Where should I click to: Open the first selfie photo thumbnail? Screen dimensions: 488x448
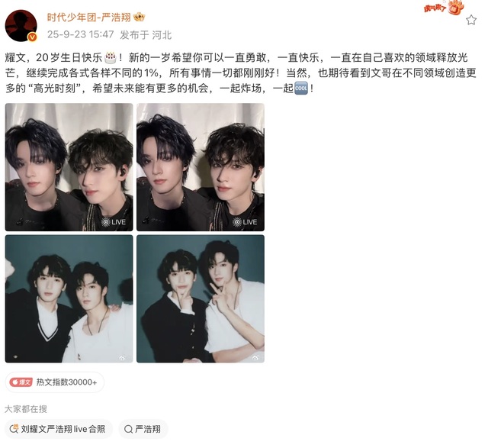(x=69, y=167)
